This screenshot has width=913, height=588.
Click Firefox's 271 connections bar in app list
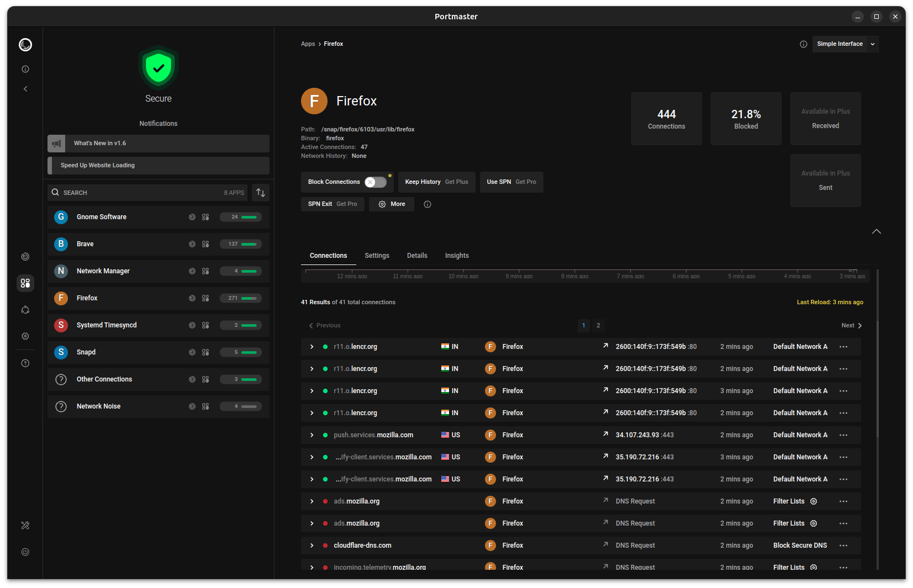pyautogui.click(x=241, y=298)
